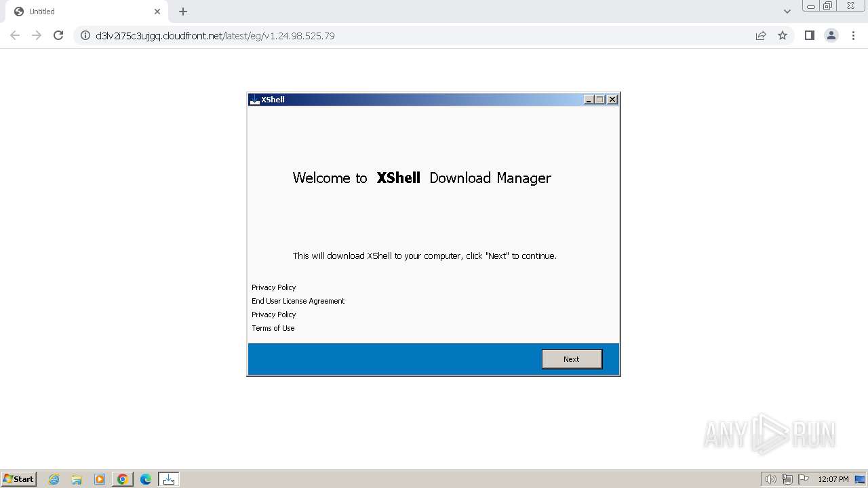Restore down the Chrome window
The height and width of the screenshot is (488, 868).
(828, 6)
